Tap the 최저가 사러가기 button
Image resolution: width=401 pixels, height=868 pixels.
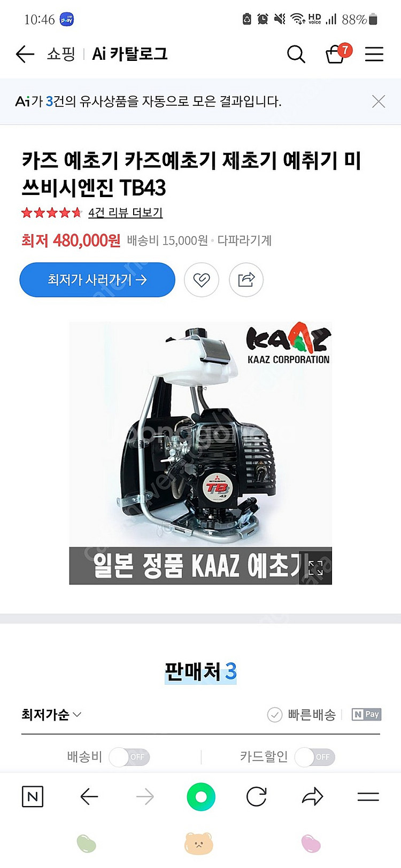tap(97, 279)
